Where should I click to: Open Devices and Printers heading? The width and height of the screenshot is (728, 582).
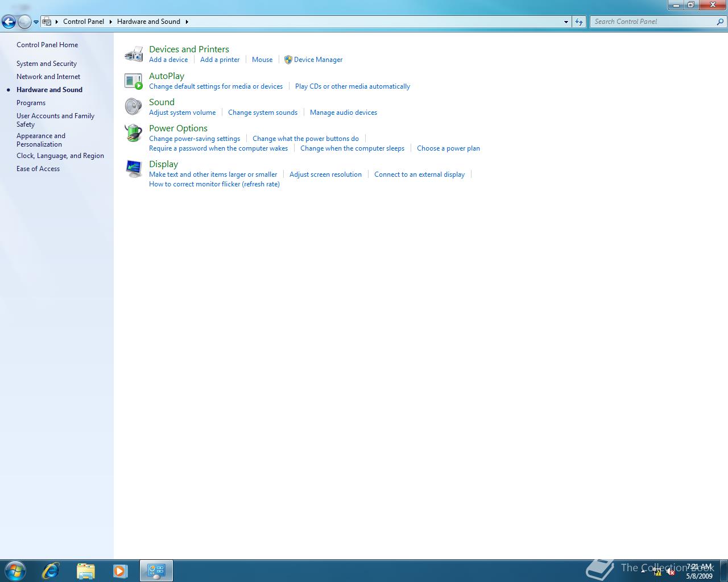189,49
